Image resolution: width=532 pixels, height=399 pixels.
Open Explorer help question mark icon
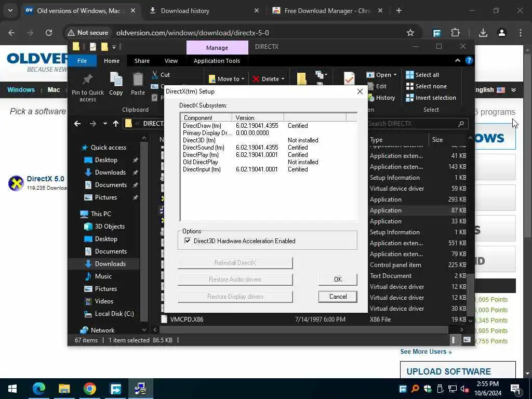469,60
